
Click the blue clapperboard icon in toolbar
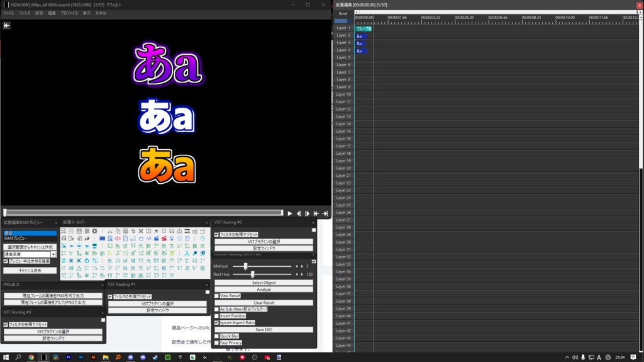[157, 239]
